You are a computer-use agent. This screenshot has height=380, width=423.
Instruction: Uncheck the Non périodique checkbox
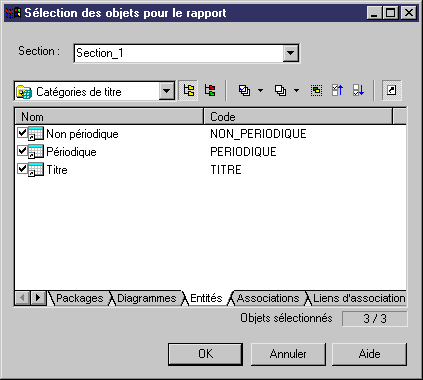[22, 133]
